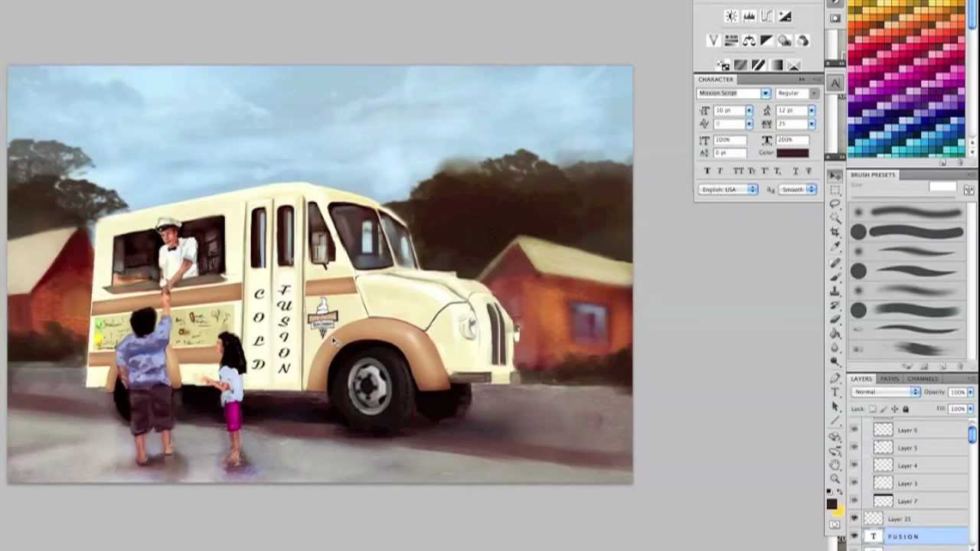
Task: Toggle visibility of the FUSION text layer
Action: point(854,536)
